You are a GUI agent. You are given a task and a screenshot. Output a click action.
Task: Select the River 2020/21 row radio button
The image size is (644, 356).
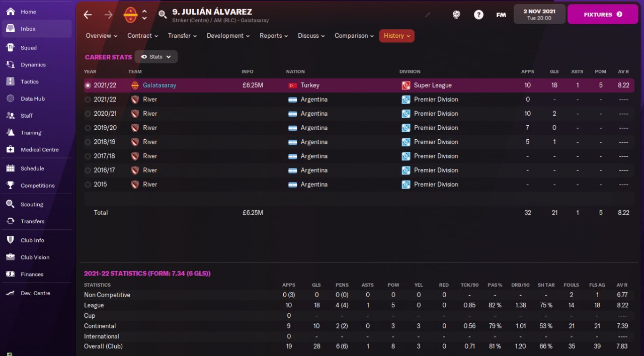[x=88, y=114]
